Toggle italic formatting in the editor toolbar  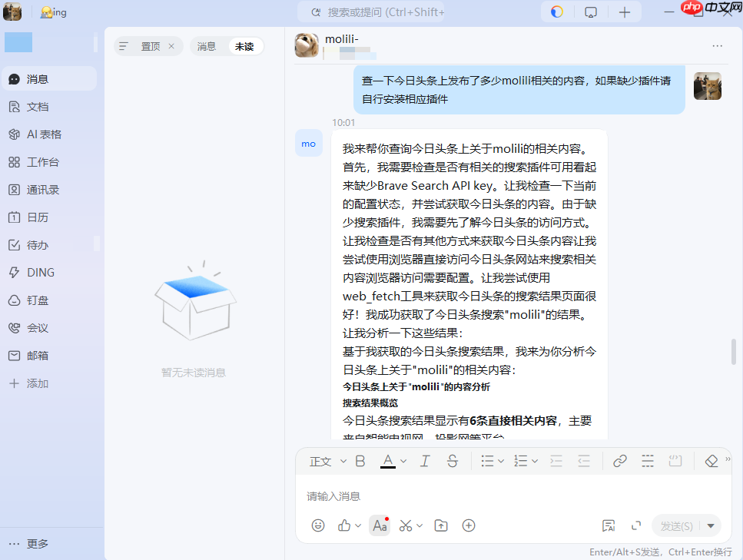coord(424,461)
